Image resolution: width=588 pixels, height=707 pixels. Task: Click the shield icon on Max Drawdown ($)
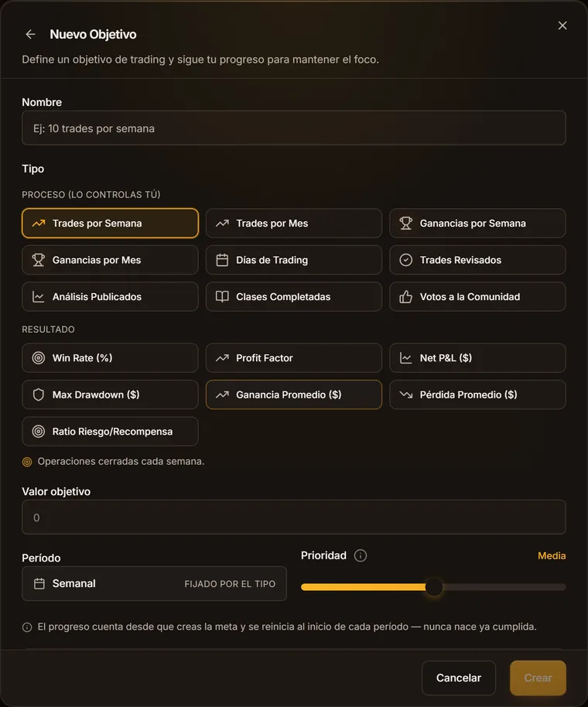click(x=39, y=395)
